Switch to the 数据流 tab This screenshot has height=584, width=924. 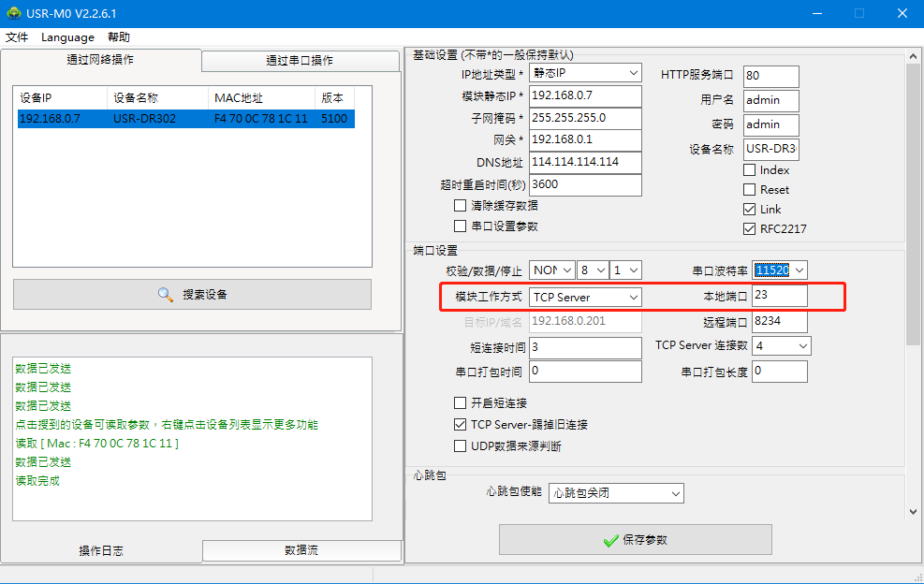(301, 549)
